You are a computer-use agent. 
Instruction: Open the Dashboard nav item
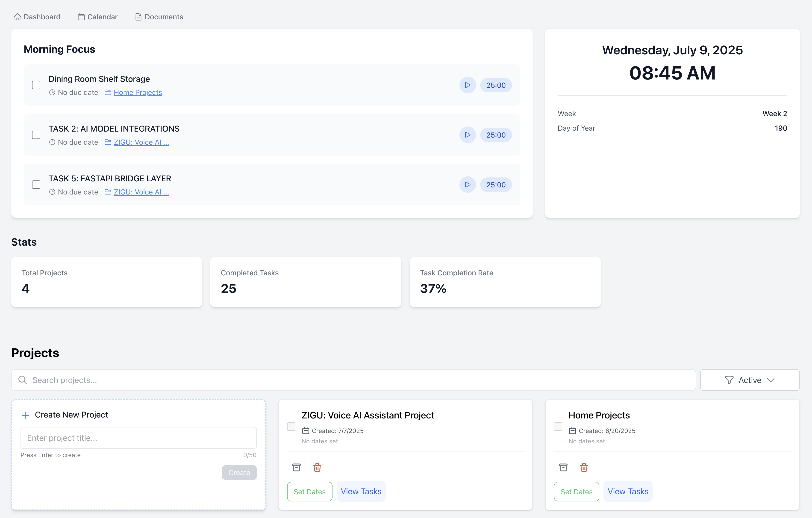coord(37,17)
